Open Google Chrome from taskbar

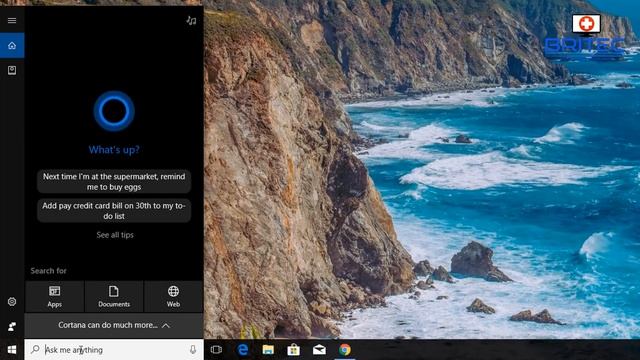pyautogui.click(x=344, y=350)
